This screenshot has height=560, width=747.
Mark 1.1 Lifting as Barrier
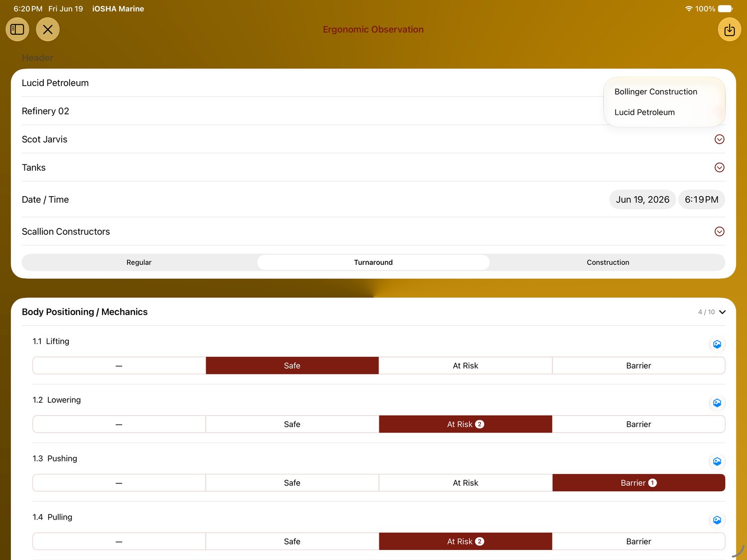638,366
